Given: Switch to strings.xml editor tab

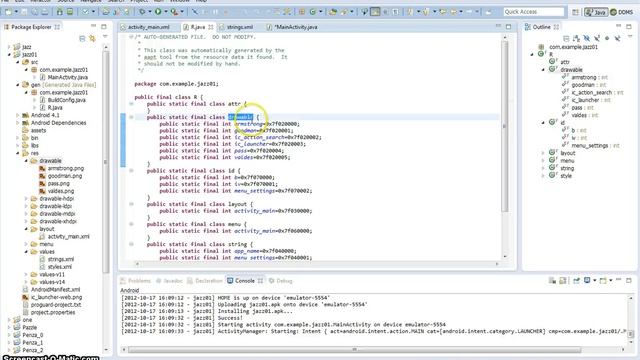Looking at the screenshot, I should tap(240, 27).
